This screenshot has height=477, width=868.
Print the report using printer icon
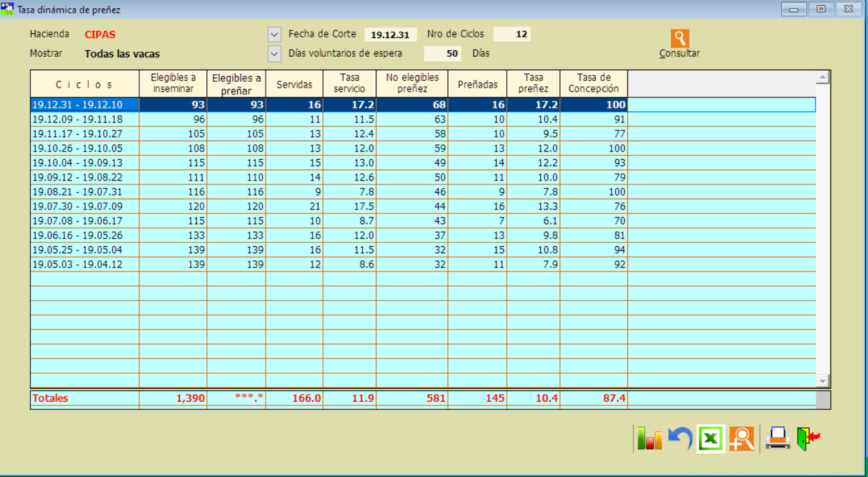pyautogui.click(x=778, y=439)
